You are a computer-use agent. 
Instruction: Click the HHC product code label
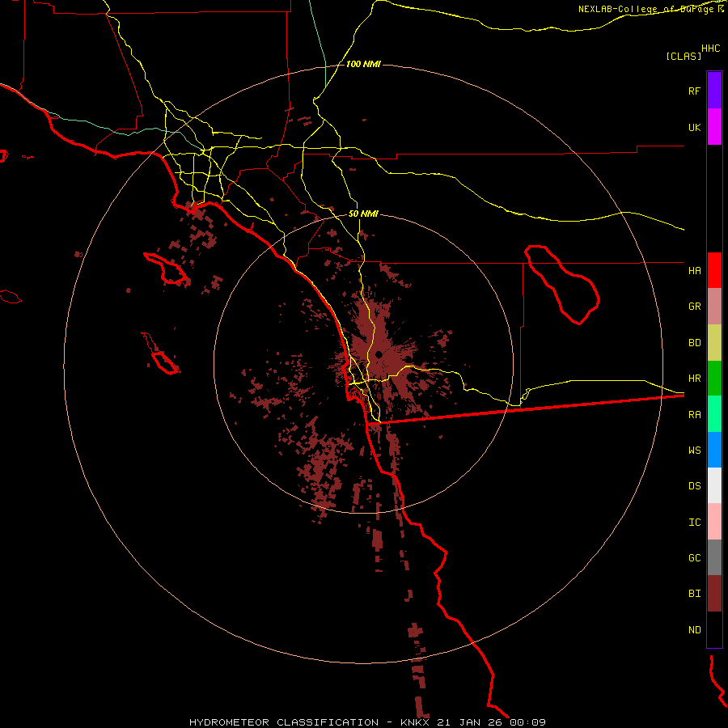[711, 49]
